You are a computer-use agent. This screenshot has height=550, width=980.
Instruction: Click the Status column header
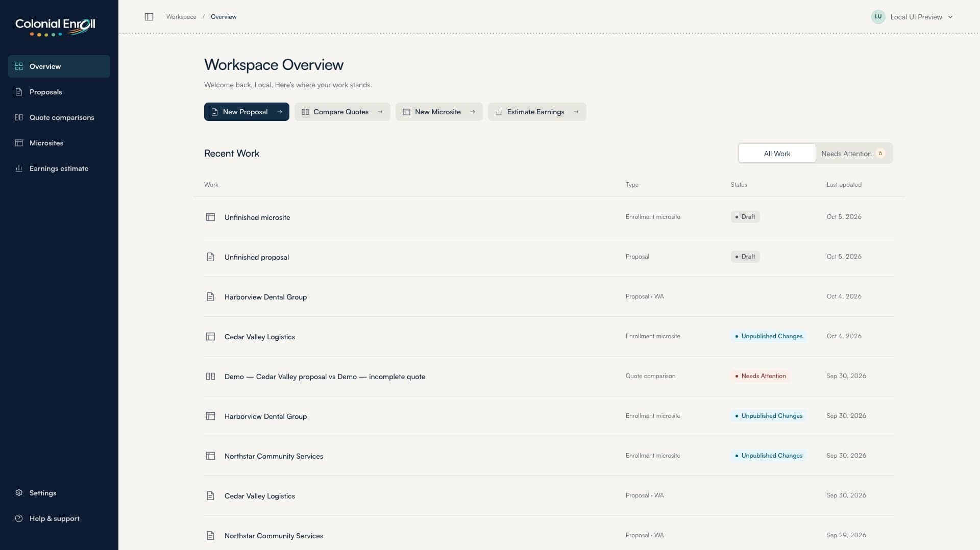coord(739,185)
